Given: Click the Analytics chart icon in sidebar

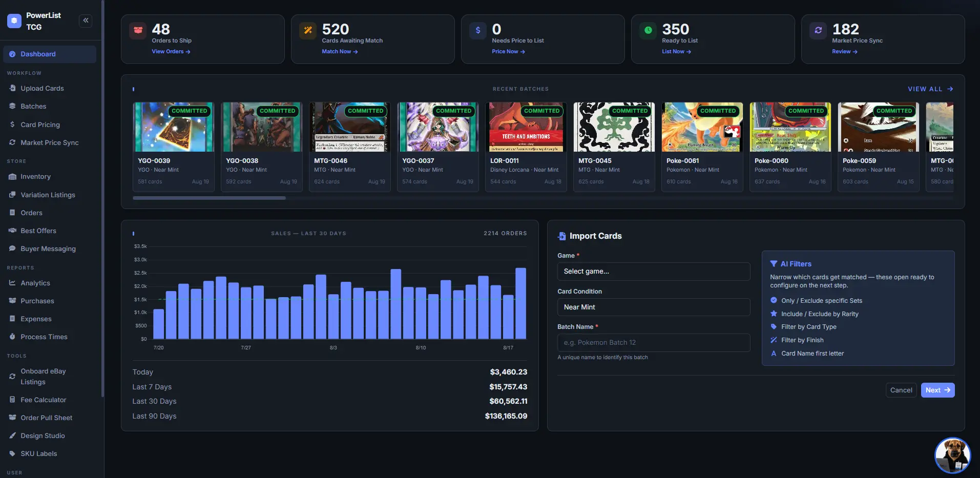Looking at the screenshot, I should [x=12, y=283].
